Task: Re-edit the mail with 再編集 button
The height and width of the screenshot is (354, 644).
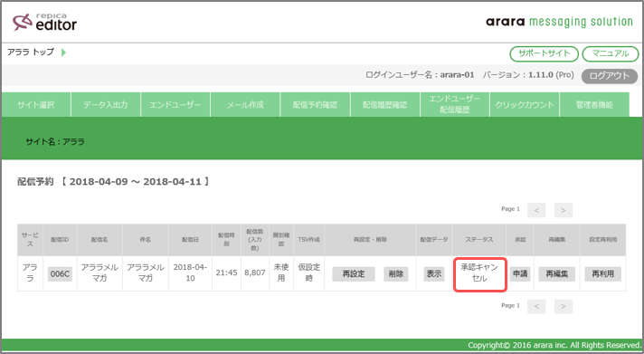Action: coord(557,273)
